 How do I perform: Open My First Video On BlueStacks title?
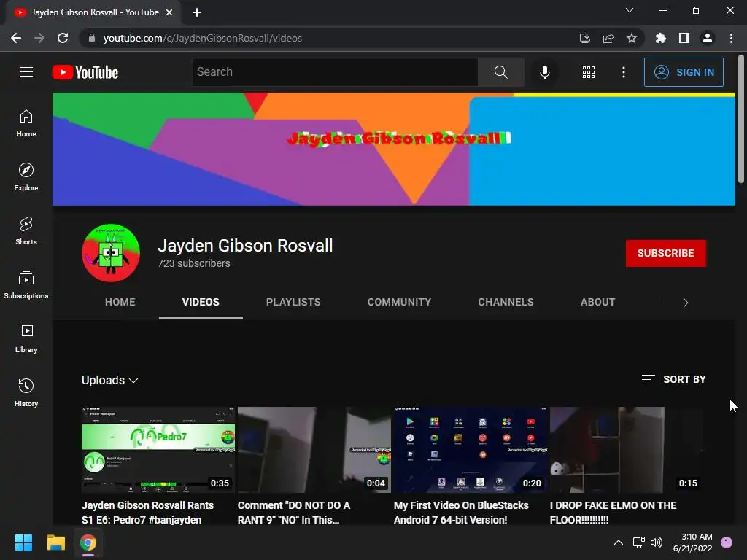point(461,513)
